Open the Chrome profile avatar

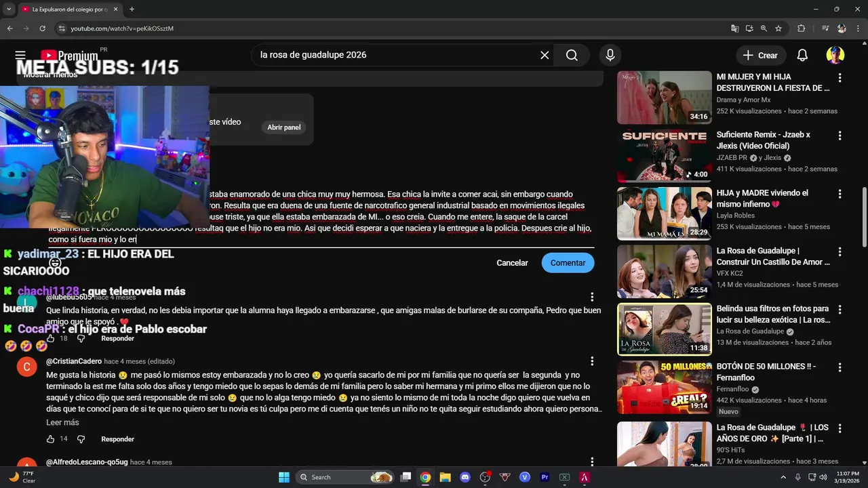842,28
